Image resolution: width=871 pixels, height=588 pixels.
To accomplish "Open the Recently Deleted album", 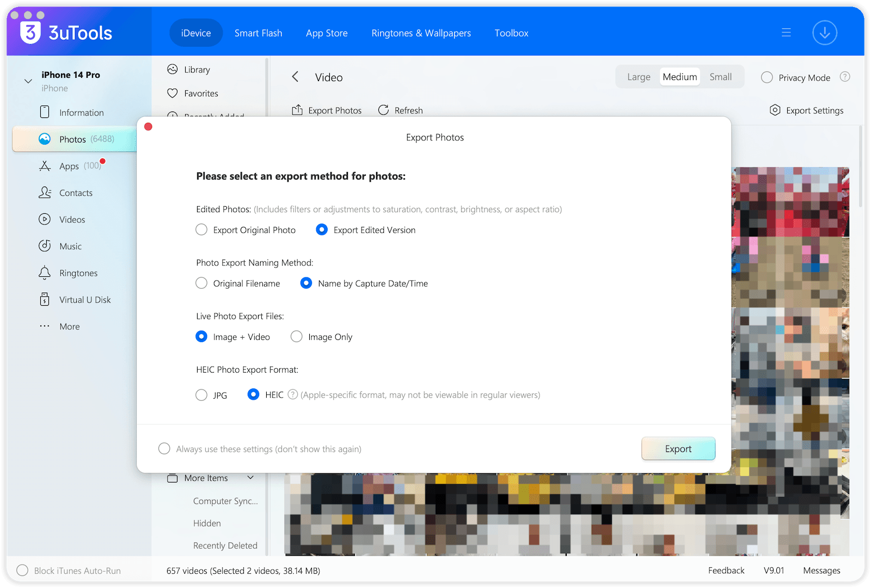I will coord(225,546).
